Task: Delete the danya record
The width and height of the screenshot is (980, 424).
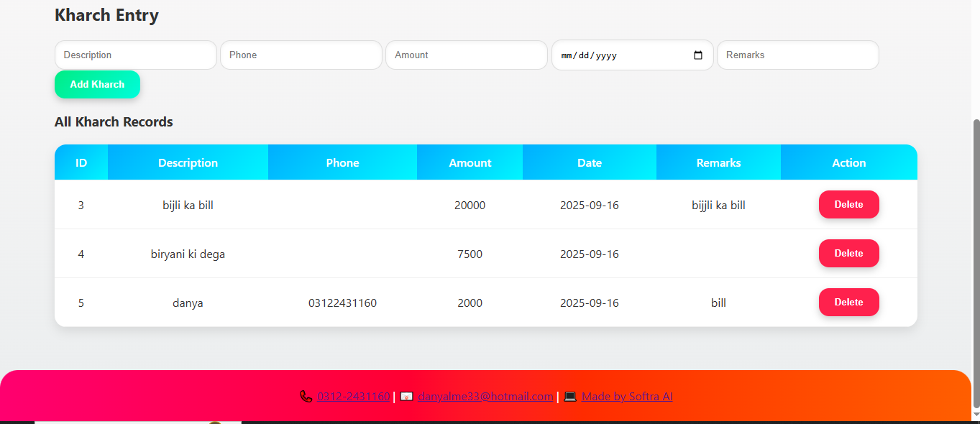Action: (x=848, y=302)
